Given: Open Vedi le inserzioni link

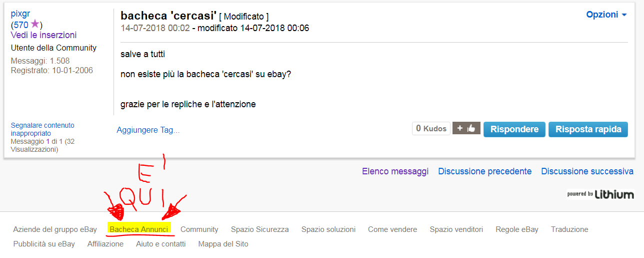Looking at the screenshot, I should click(x=44, y=35).
